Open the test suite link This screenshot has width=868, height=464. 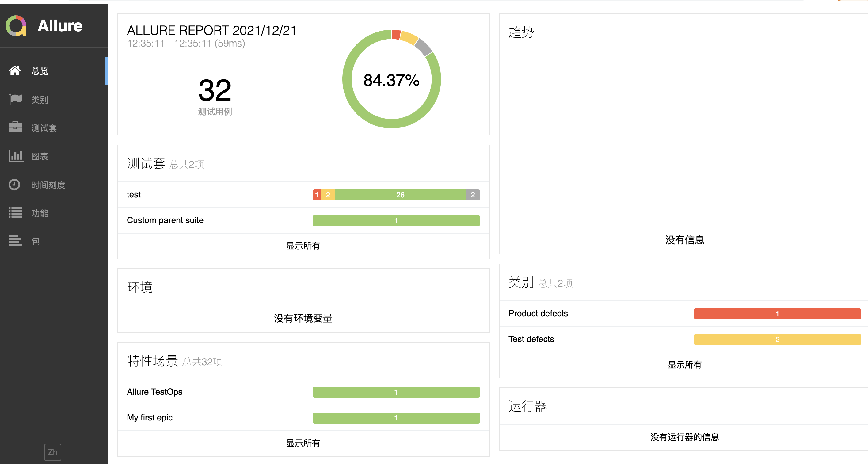(133, 194)
